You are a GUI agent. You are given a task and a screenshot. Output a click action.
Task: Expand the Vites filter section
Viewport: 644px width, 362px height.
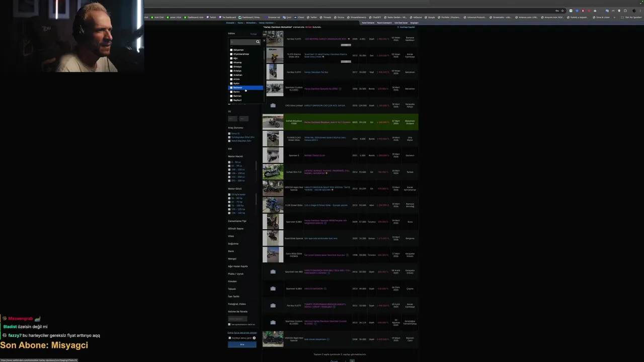(231, 236)
